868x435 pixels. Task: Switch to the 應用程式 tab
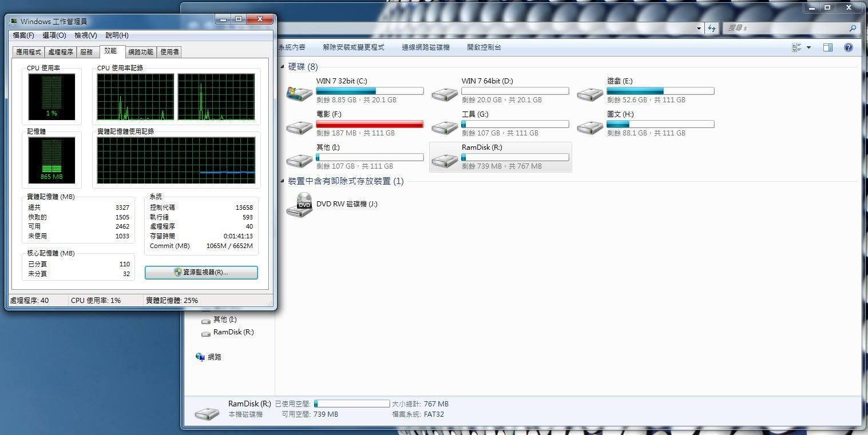tap(29, 52)
